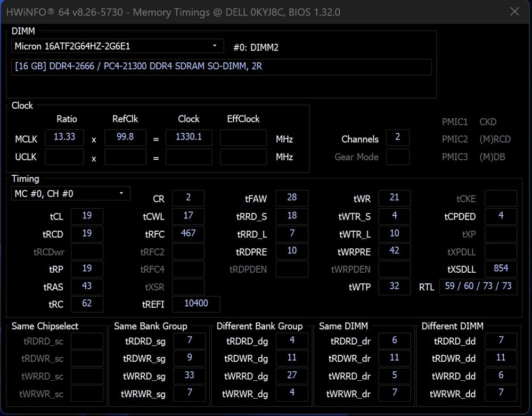Viewport: 532px width, 416px height.
Task: Click the tRDWR_sg value 9
Action: point(190,358)
